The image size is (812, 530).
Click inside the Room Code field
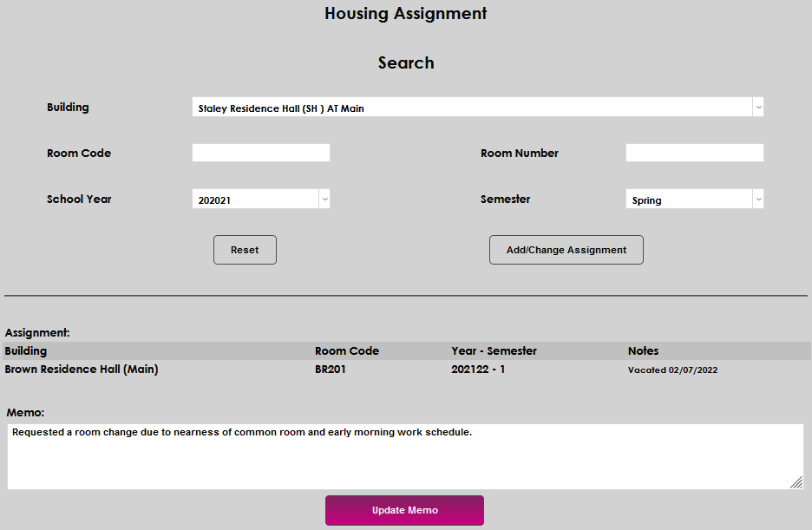click(x=260, y=152)
